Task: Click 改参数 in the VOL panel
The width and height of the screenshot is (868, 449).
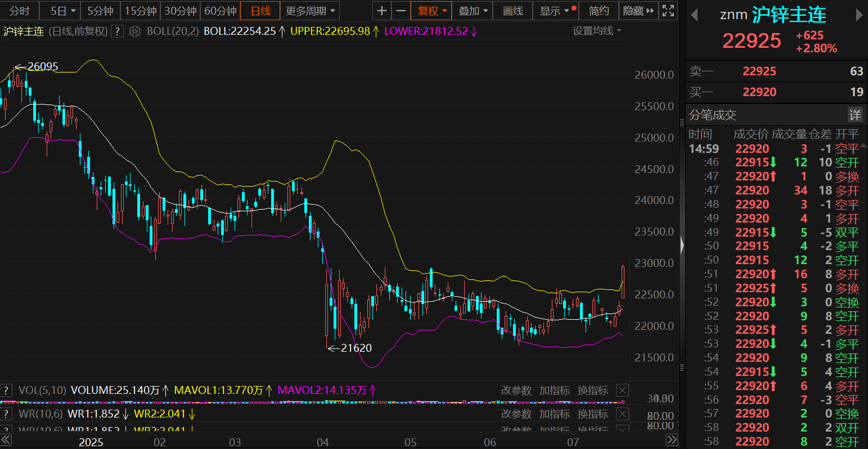Action: (x=516, y=391)
